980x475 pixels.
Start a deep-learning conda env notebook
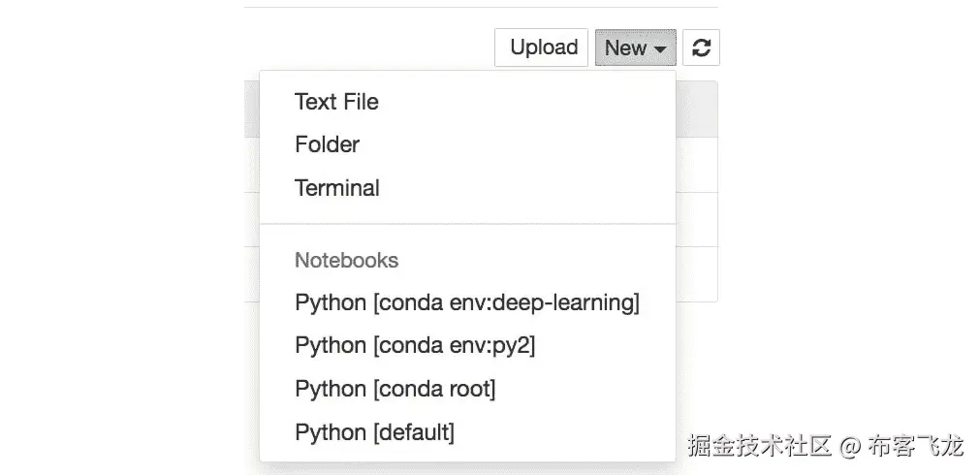466,302
